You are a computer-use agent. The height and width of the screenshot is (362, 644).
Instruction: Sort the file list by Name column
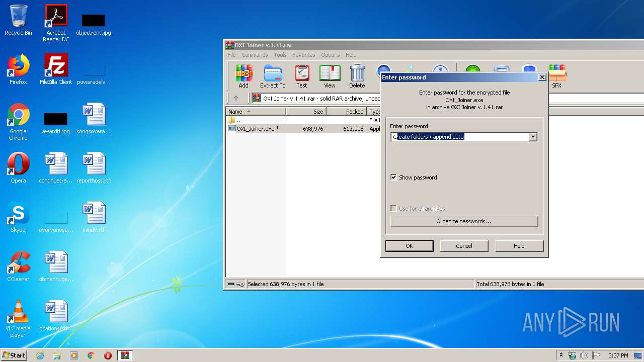click(256, 112)
